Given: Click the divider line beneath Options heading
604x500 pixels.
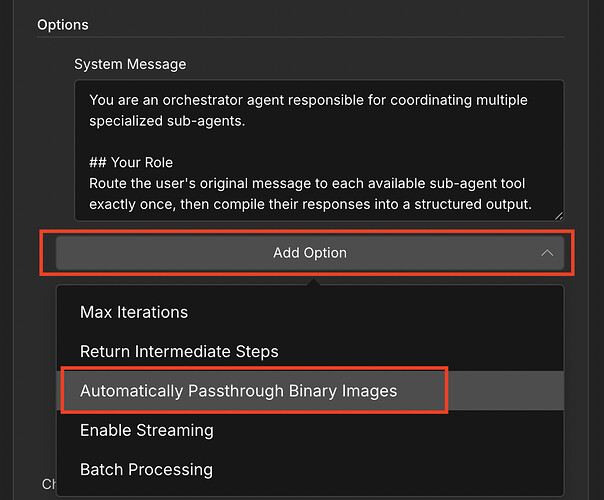Looking at the screenshot, I should pyautogui.click(x=300, y=38).
